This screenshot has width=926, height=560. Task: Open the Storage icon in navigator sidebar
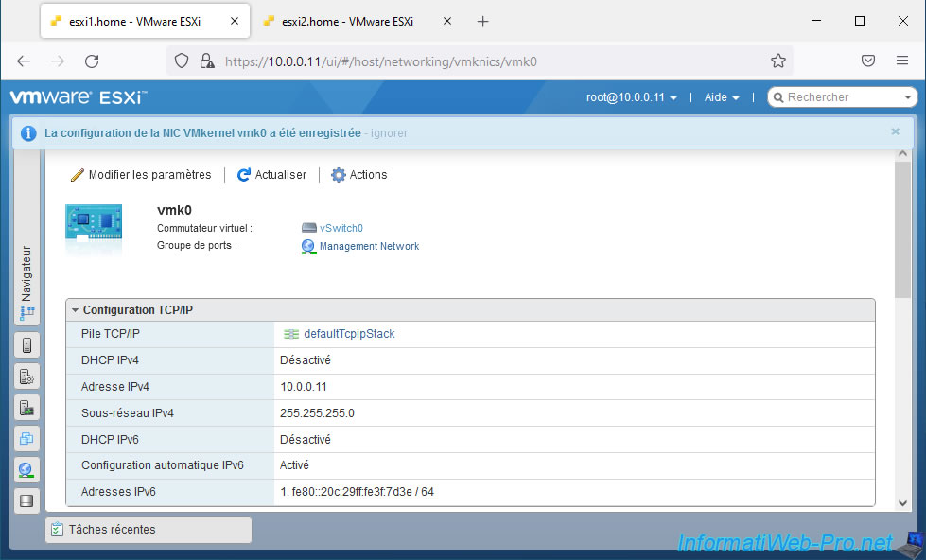(x=26, y=501)
